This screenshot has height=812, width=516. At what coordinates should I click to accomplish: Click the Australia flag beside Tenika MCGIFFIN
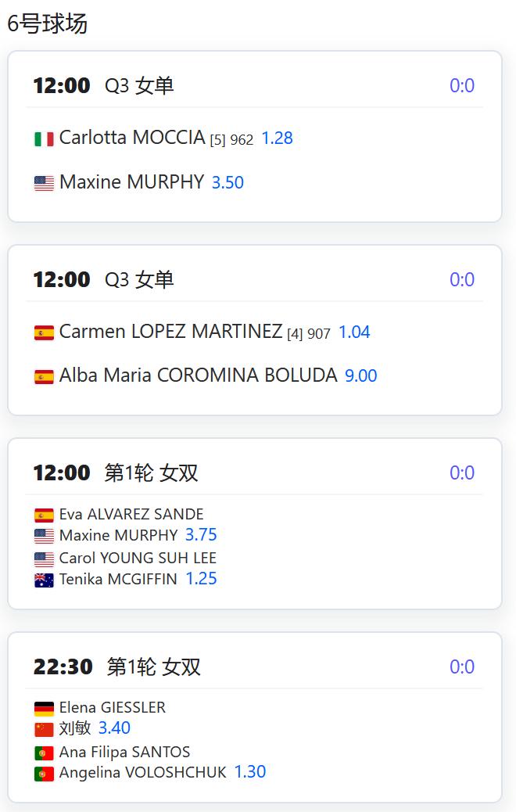pyautogui.click(x=44, y=580)
